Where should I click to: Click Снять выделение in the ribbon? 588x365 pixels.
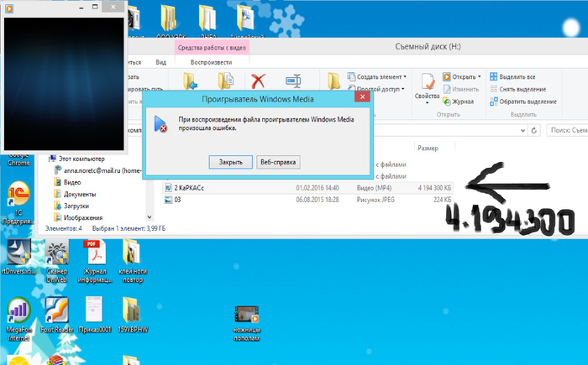pyautogui.click(x=518, y=89)
